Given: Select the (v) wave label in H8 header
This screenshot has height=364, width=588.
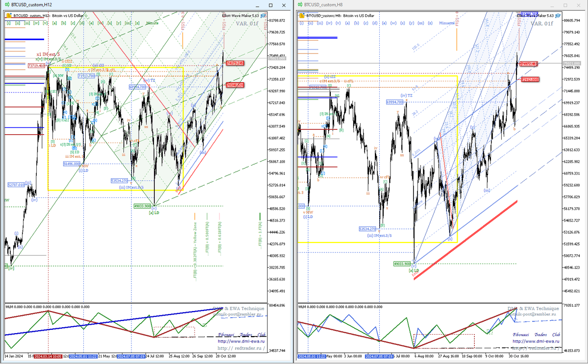Looking at the screenshot, I should pos(338,23).
